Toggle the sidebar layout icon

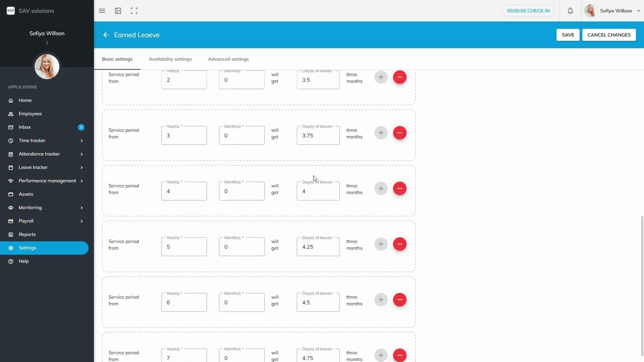pyautogui.click(x=118, y=11)
